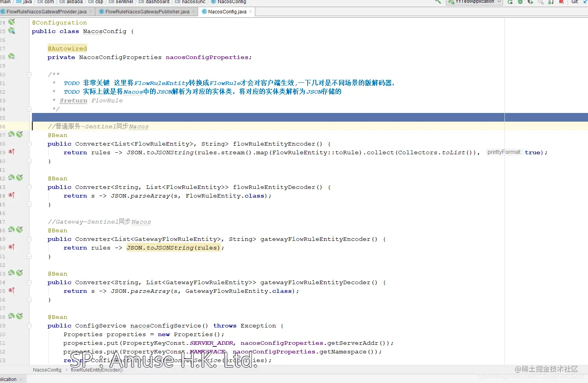The image size is (588, 383).
Task: Collapse the Javadoc comment at its closing */ line
Action: tap(29, 109)
